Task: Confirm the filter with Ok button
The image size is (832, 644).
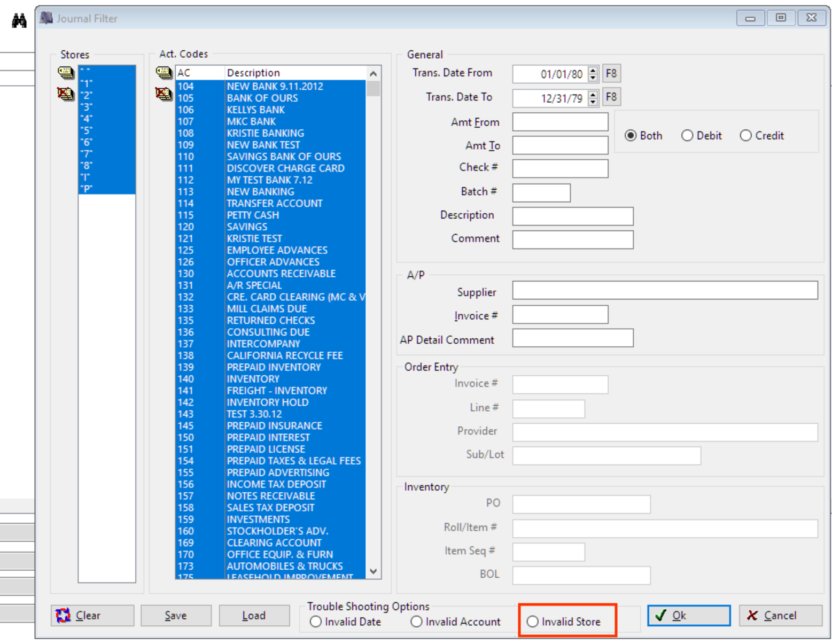Action: click(x=689, y=615)
